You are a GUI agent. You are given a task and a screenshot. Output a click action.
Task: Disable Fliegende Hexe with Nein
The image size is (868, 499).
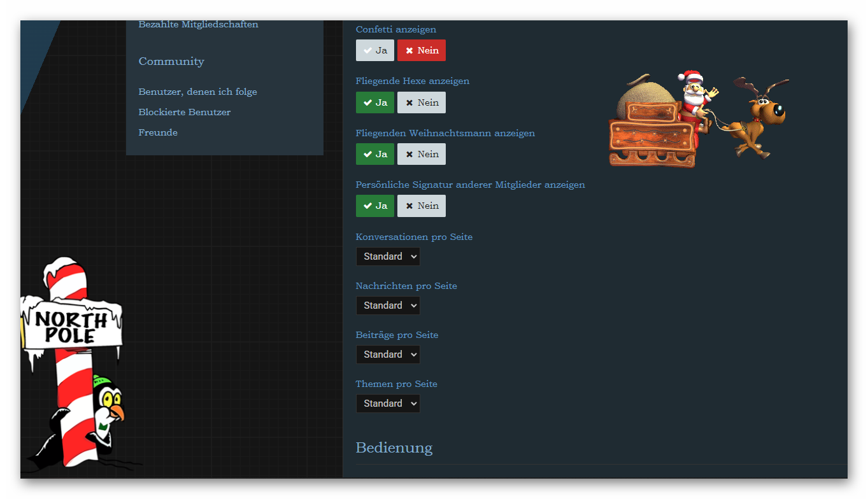coord(422,102)
